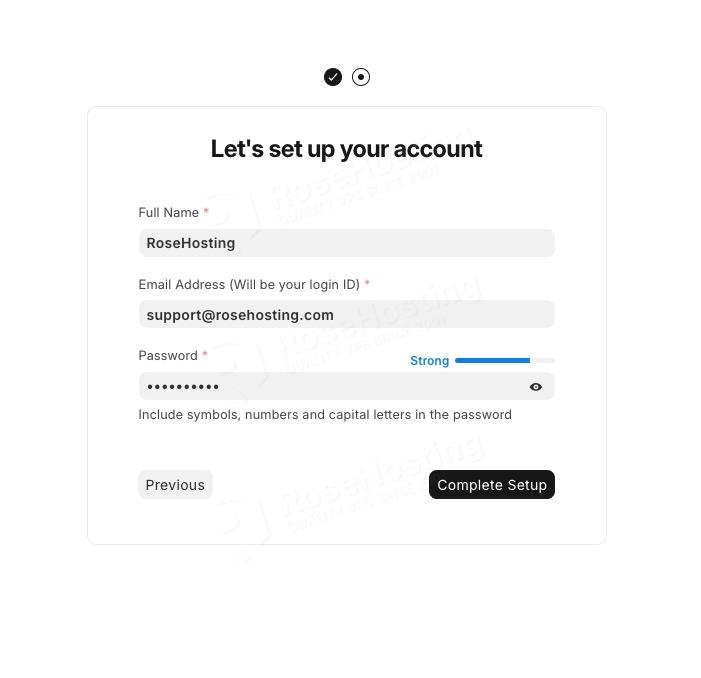Focus the Full Name input field

point(346,243)
